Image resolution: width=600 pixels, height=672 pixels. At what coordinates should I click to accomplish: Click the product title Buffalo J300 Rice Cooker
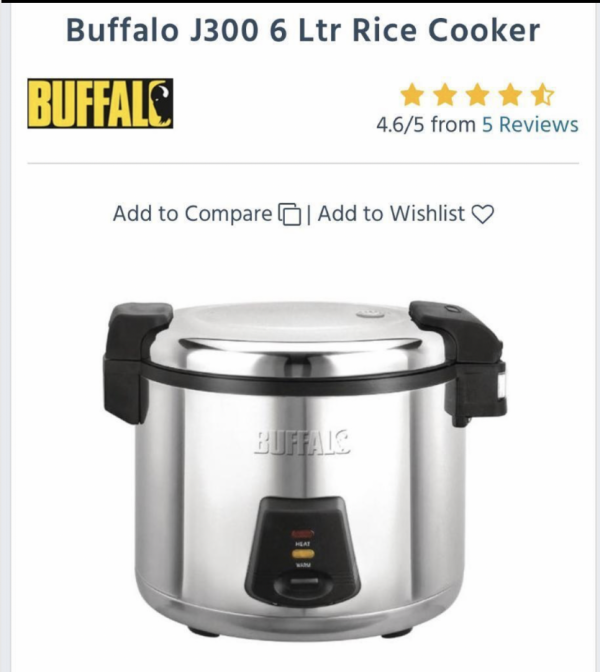pyautogui.click(x=303, y=30)
